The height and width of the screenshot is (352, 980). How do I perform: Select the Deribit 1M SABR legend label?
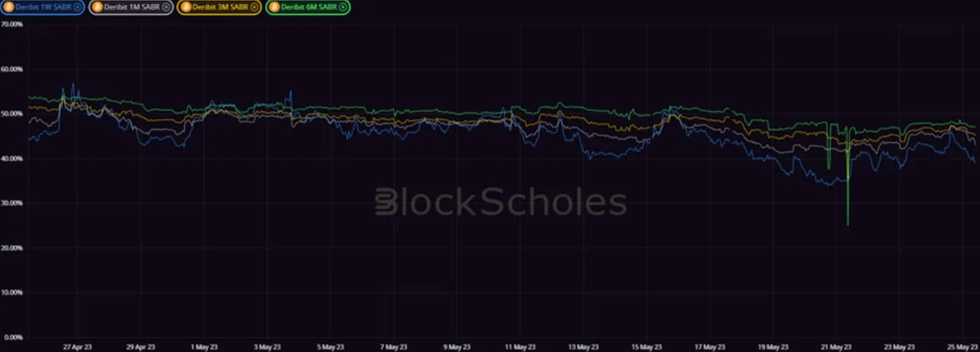(132, 7)
